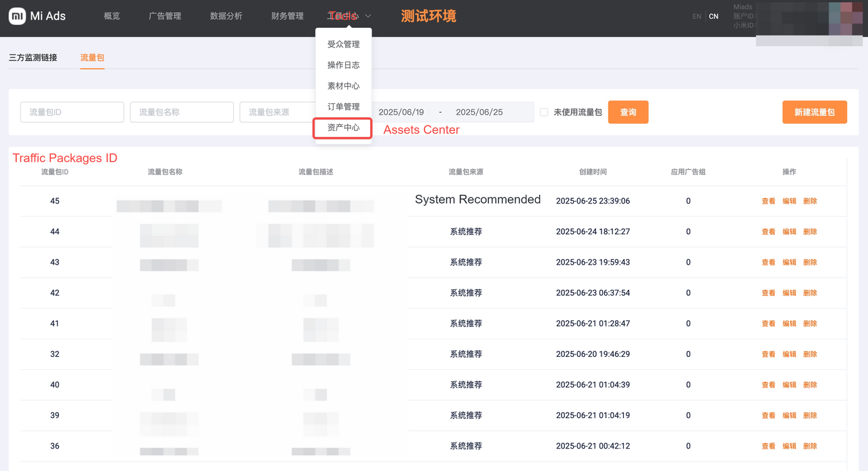Click 删除 for traffic package 36
This screenshot has width=868, height=471.
[x=810, y=446]
